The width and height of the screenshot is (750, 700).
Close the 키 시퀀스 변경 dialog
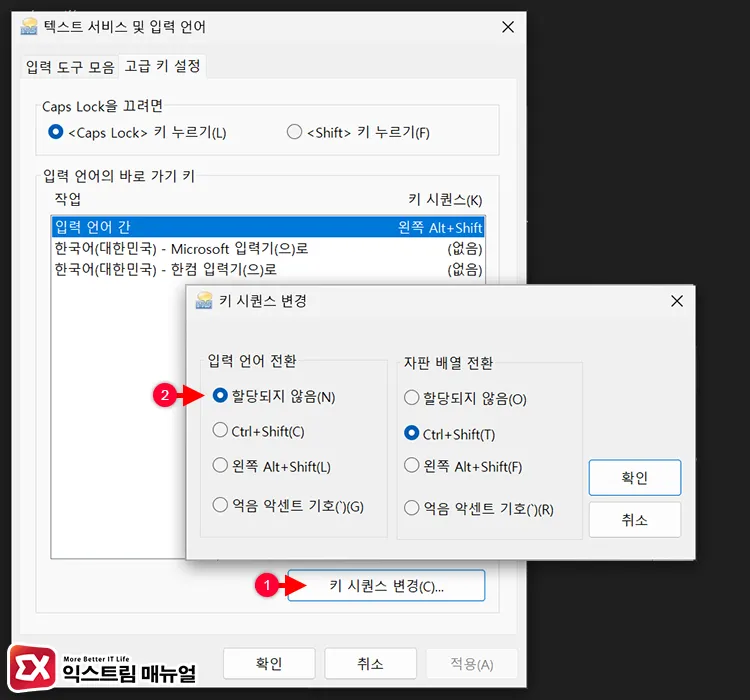[x=677, y=301]
